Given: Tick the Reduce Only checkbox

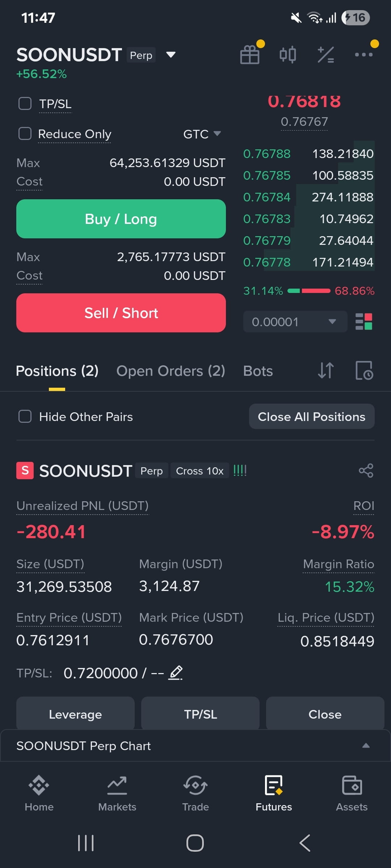Looking at the screenshot, I should [25, 133].
